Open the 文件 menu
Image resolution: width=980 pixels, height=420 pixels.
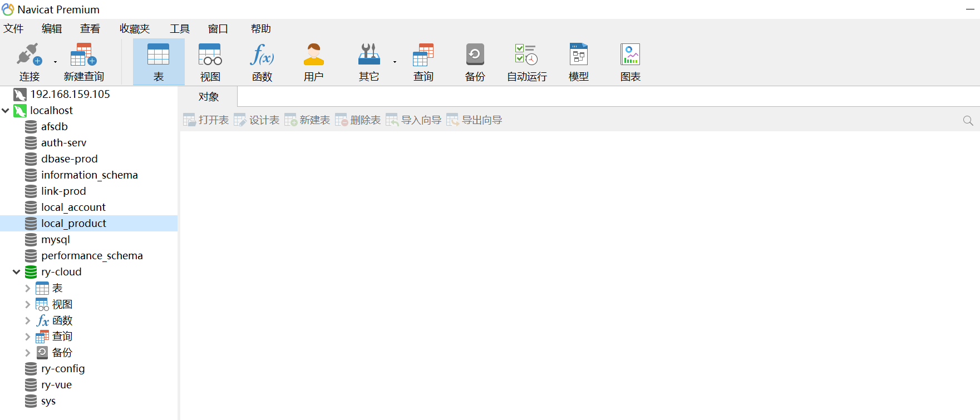pos(13,29)
